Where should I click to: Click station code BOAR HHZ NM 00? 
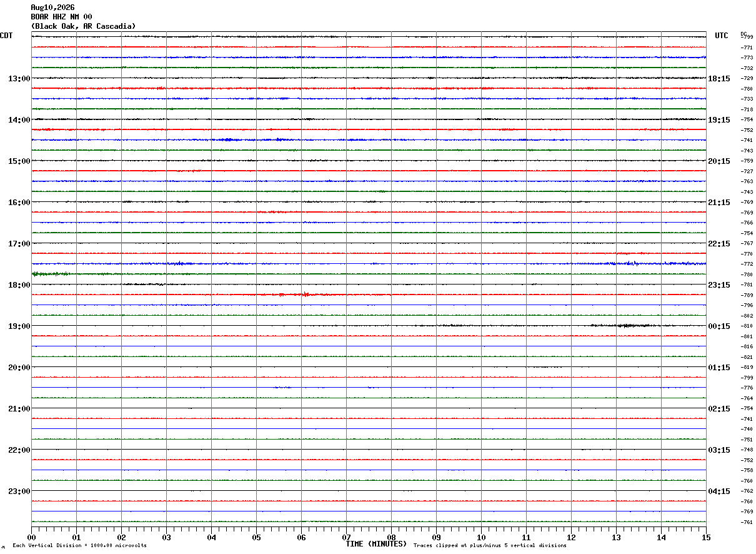click(61, 17)
